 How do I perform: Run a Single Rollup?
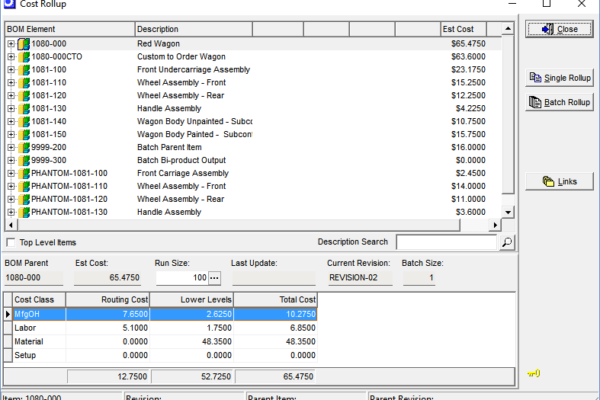(x=559, y=78)
